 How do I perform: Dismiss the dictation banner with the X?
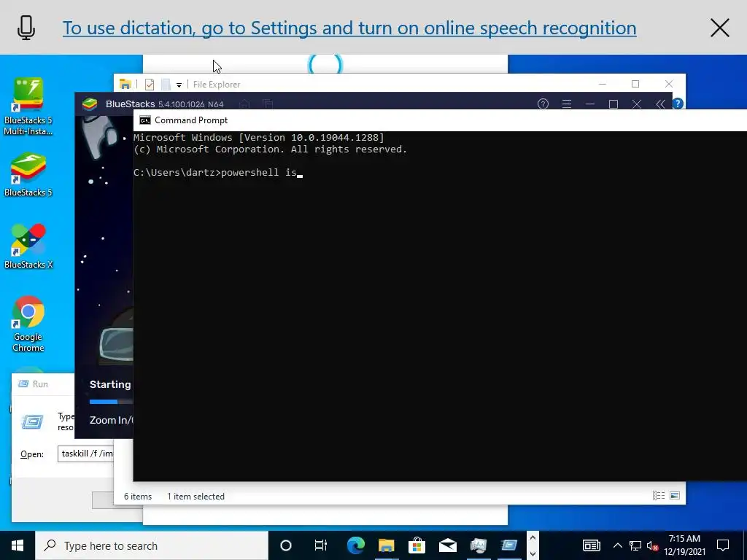coord(719,28)
